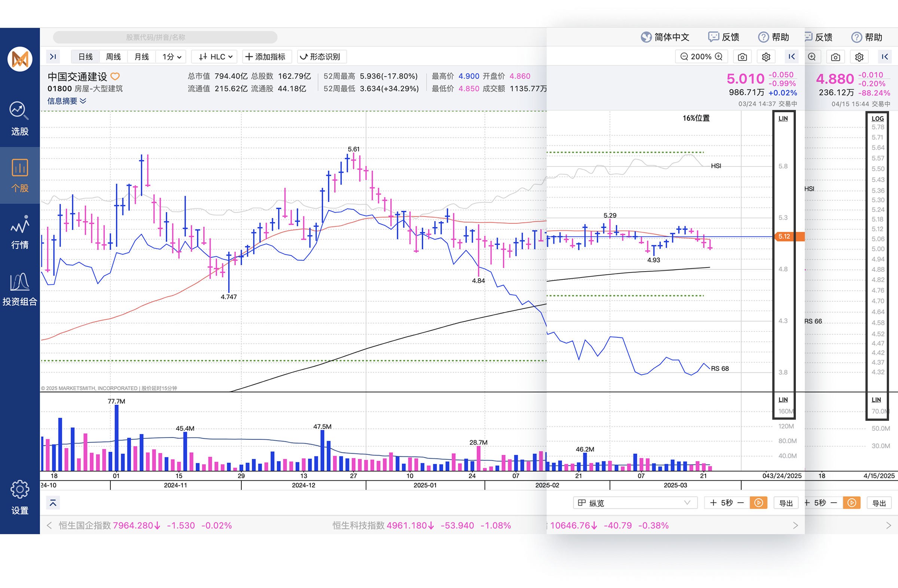The height and width of the screenshot is (588, 898).
Task: Toggle the LOG price scale label
Action: tap(877, 119)
